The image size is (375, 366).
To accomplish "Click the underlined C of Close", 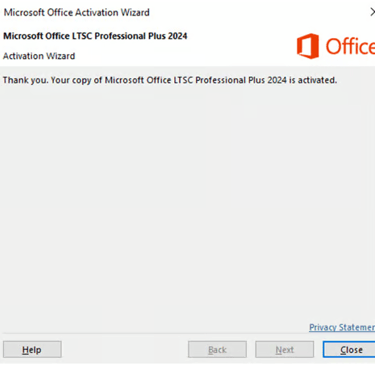I will tap(344, 350).
